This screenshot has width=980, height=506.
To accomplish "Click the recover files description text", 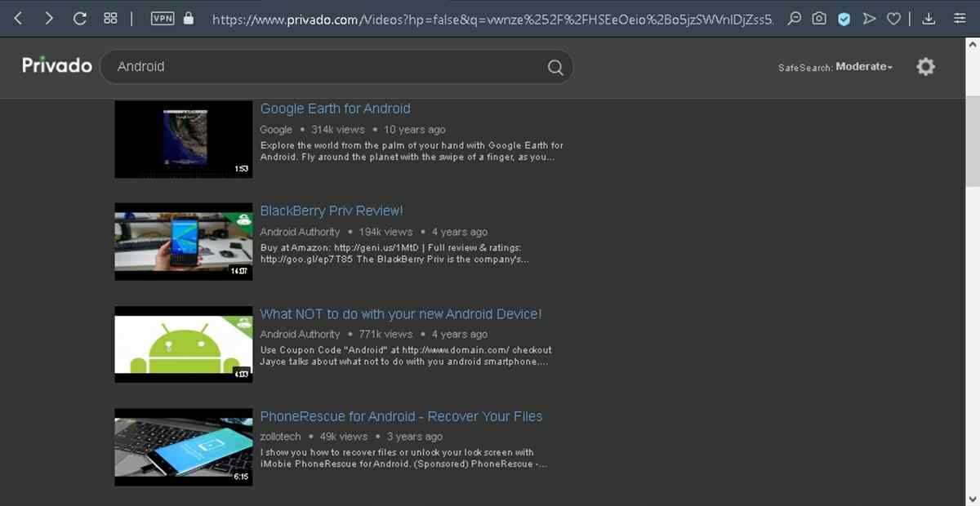I will pyautogui.click(x=403, y=458).
